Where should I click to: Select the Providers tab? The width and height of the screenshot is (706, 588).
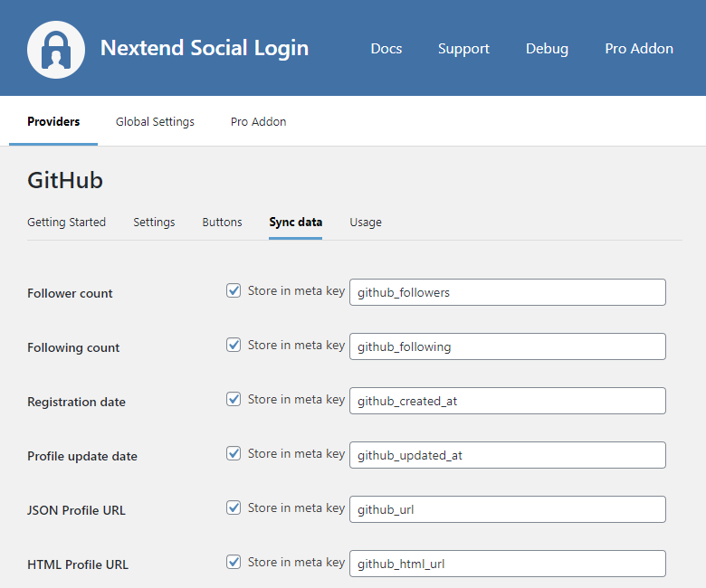[53, 122]
